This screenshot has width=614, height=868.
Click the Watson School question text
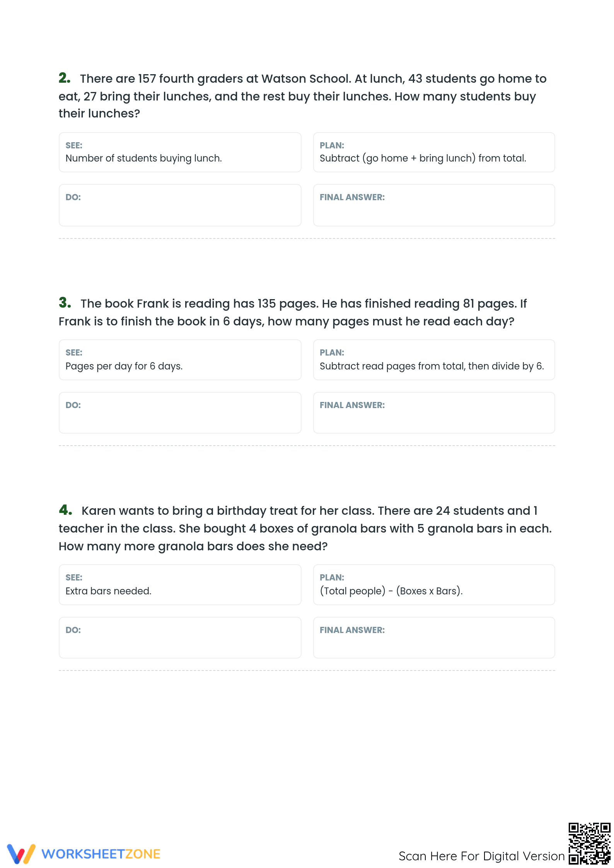click(303, 96)
